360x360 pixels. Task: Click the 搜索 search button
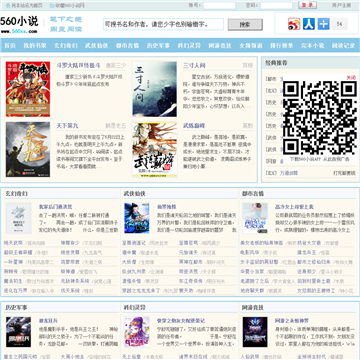point(245,24)
